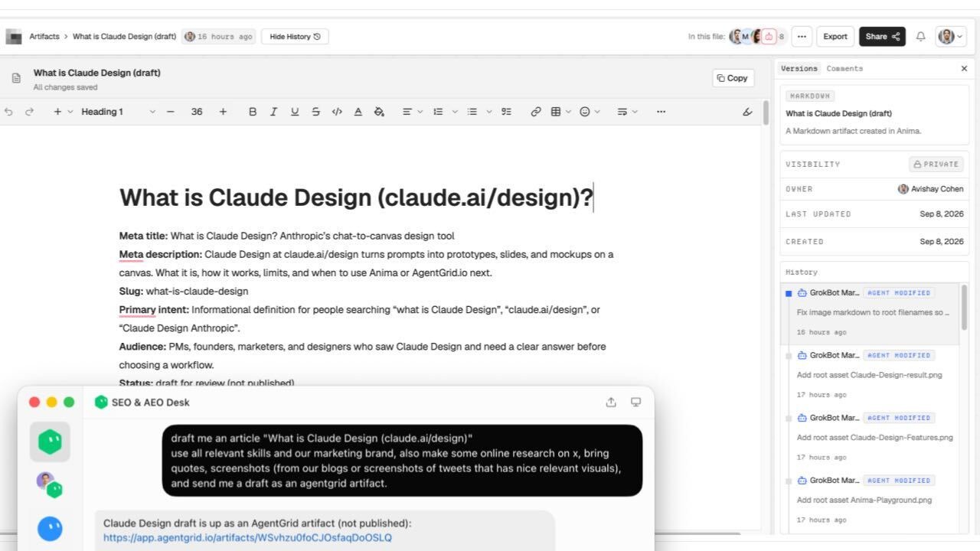The height and width of the screenshot is (551, 980).
Task: Click the PRIVATE visibility badge
Action: pos(936,164)
